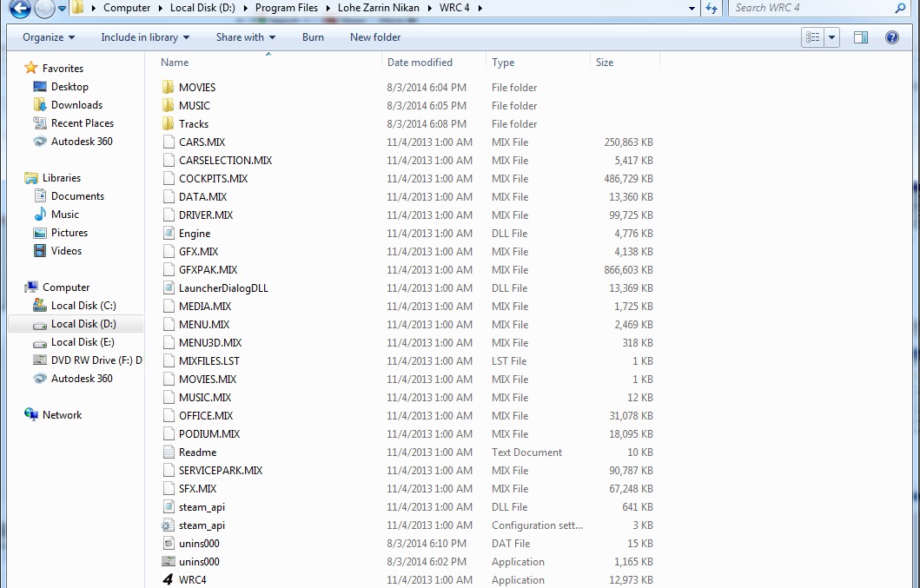Open the Downloads favorite
Screen dimensions: 920x588
[76, 104]
